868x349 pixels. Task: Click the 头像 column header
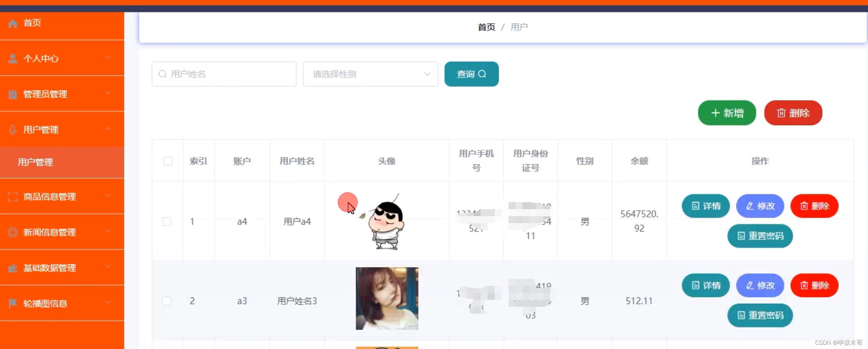click(387, 161)
